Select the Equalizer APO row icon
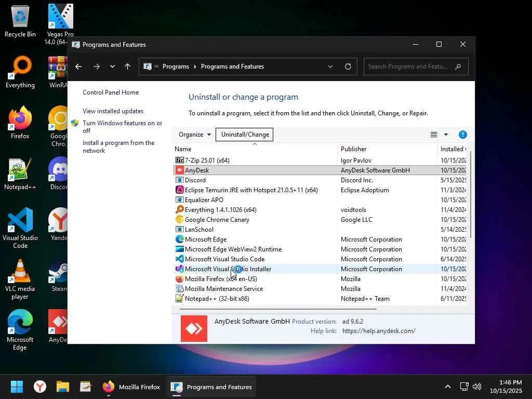Image resolution: width=532 pixels, height=399 pixels. click(x=179, y=199)
